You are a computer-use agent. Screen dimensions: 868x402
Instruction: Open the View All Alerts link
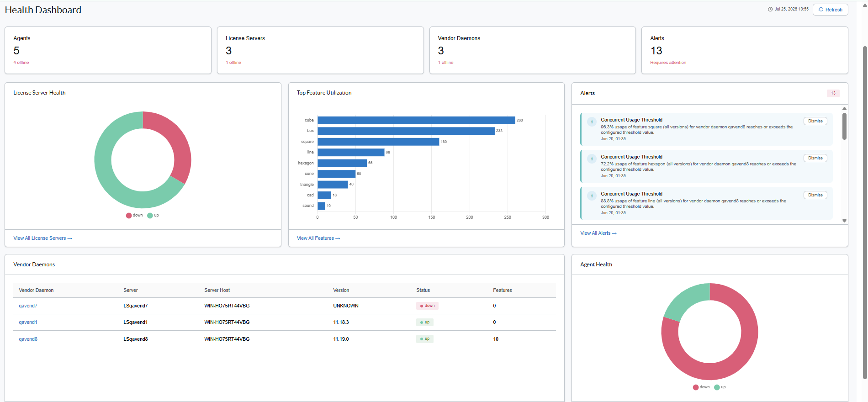coord(598,233)
